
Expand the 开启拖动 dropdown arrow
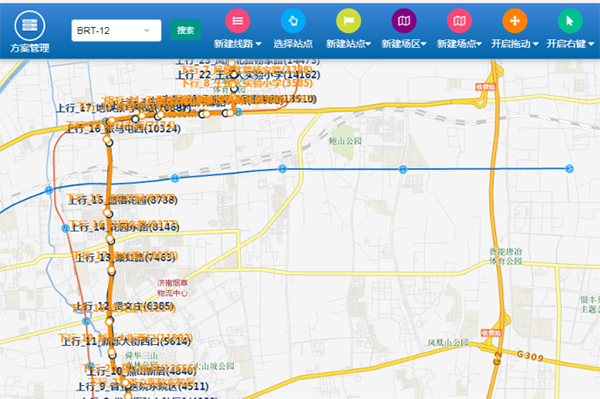[536, 44]
